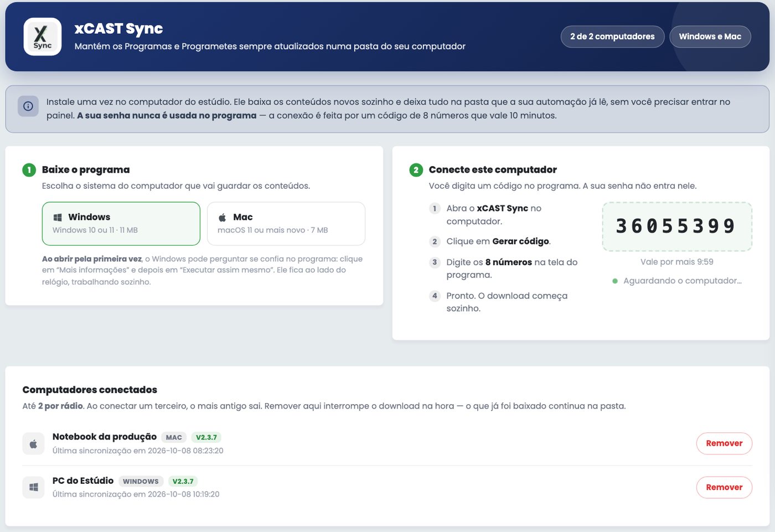Click the Notebook da produção name
This screenshot has width=775, height=532.
(105, 437)
